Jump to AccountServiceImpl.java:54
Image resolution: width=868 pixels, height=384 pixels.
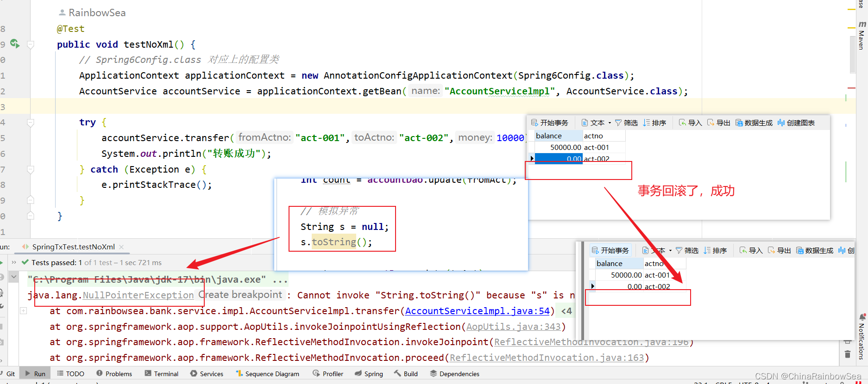click(478, 311)
